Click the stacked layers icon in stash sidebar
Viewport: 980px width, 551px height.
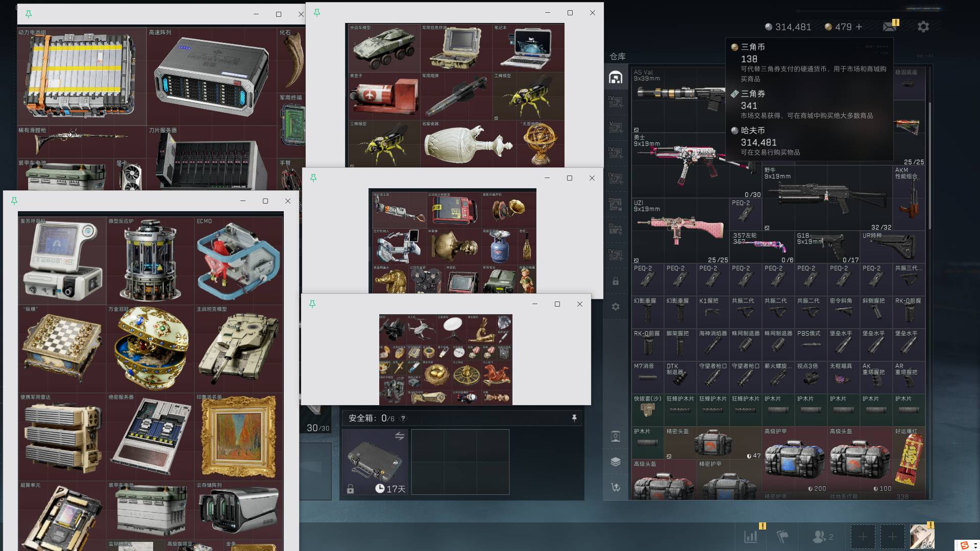tap(616, 462)
